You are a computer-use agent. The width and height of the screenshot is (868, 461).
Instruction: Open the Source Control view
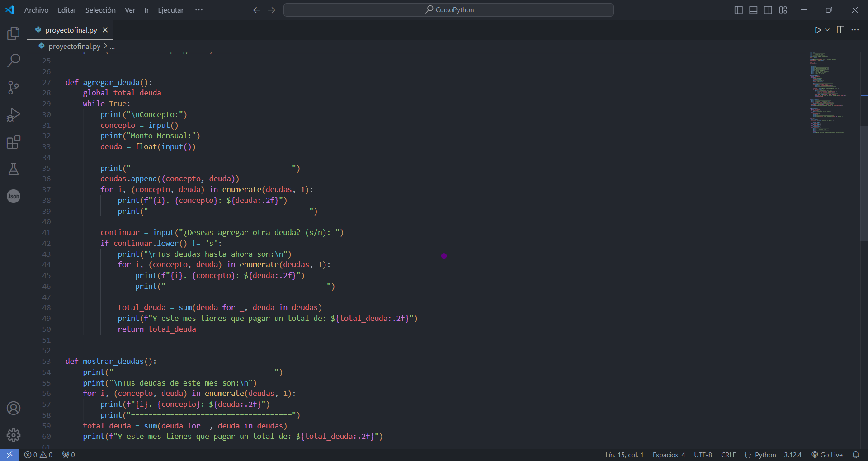point(14,88)
